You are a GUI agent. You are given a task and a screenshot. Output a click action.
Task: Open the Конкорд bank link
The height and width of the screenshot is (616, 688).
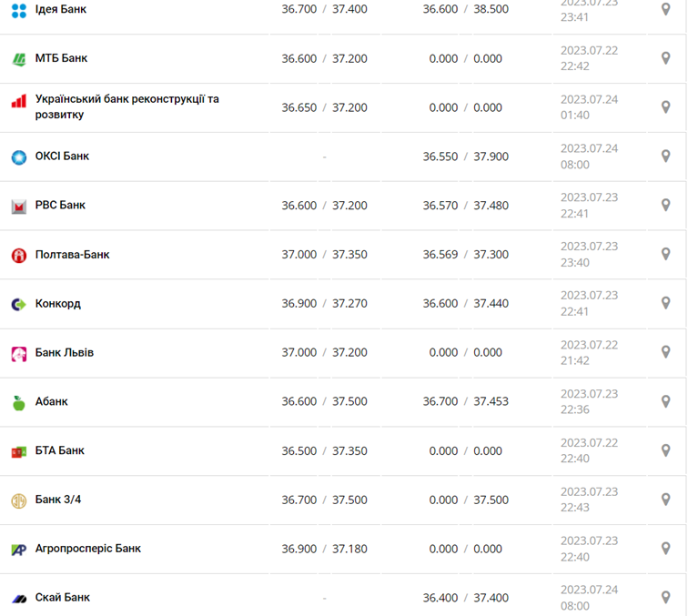57,303
